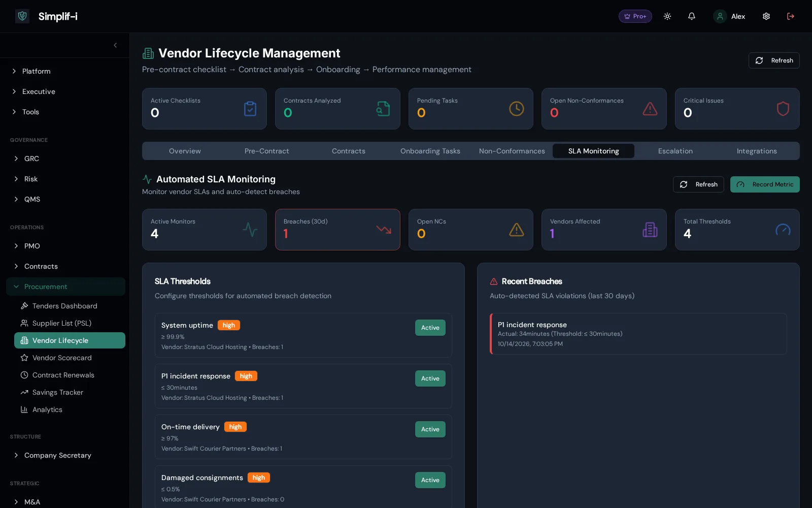Click Refresh in the SLA Monitoring section
Image resolution: width=812 pixels, height=508 pixels.
tap(698, 184)
